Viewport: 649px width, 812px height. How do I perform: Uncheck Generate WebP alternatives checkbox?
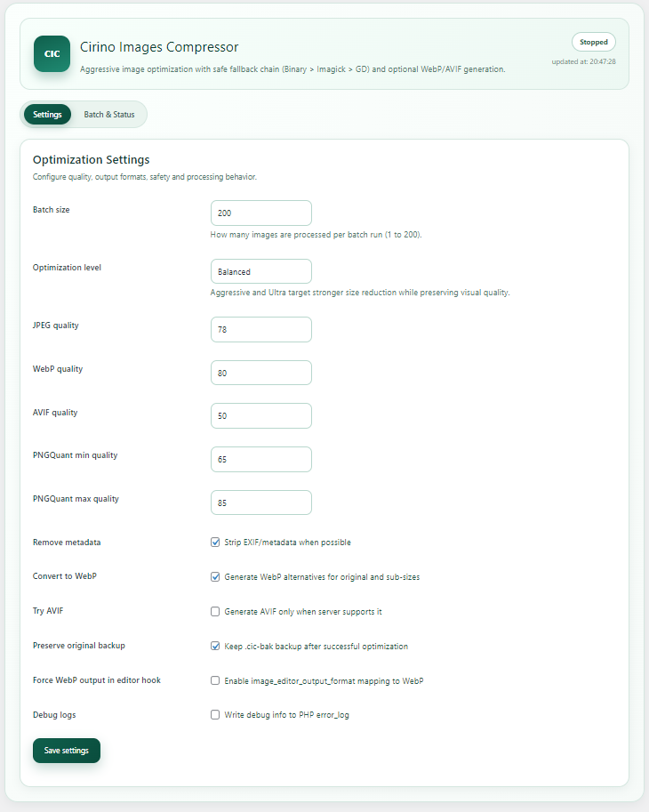(215, 577)
